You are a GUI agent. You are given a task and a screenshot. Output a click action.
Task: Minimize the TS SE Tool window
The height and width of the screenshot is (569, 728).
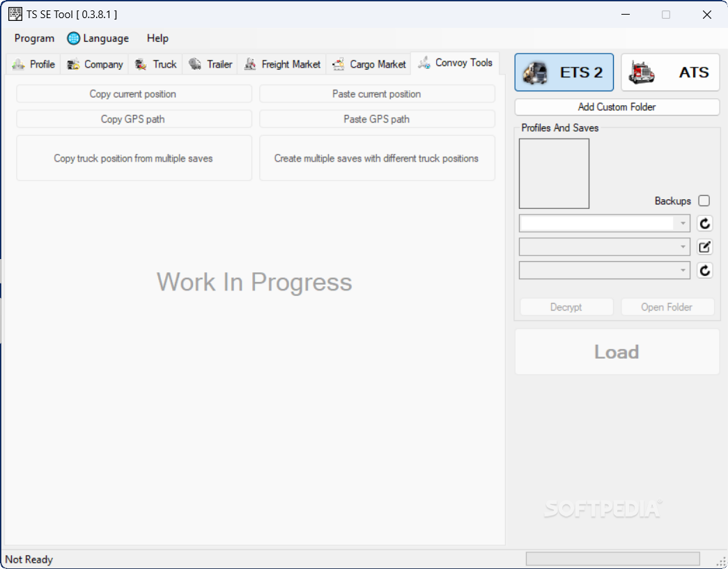point(626,15)
